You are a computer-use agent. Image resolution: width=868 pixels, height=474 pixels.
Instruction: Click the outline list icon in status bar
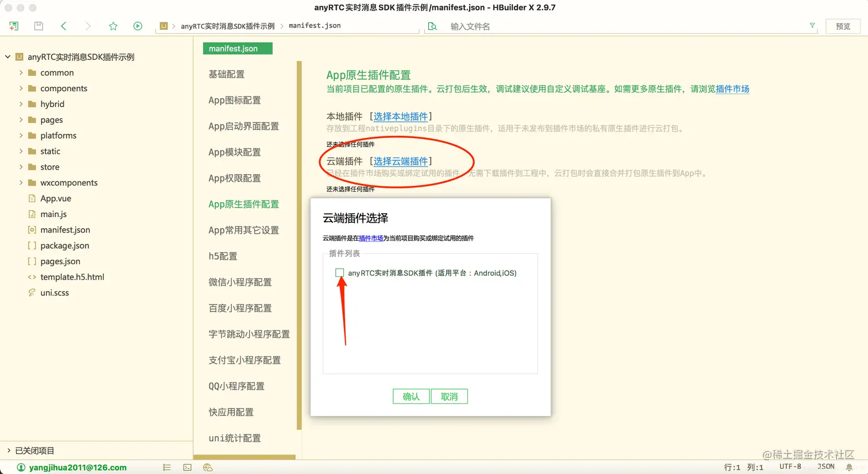167,468
